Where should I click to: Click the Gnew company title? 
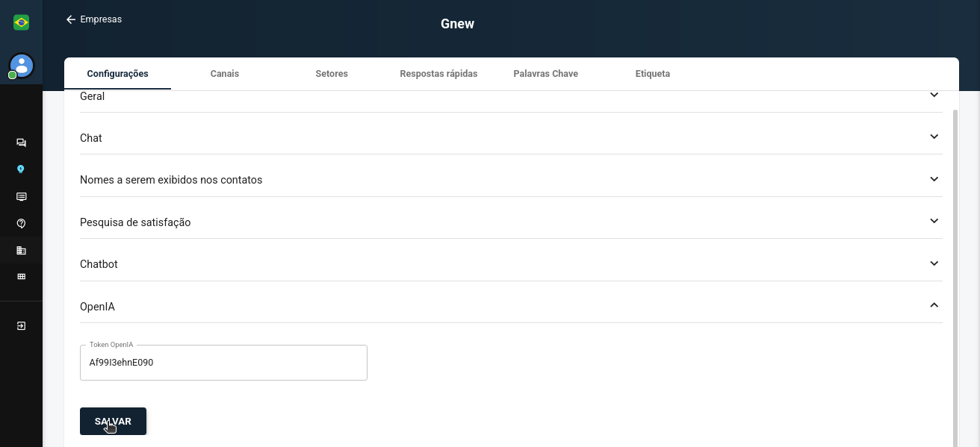point(457,24)
